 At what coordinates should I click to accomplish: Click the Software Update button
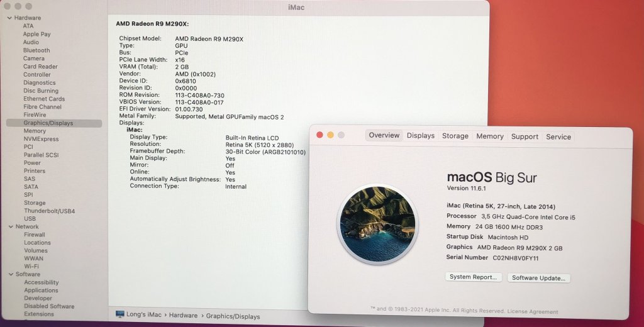tap(538, 278)
